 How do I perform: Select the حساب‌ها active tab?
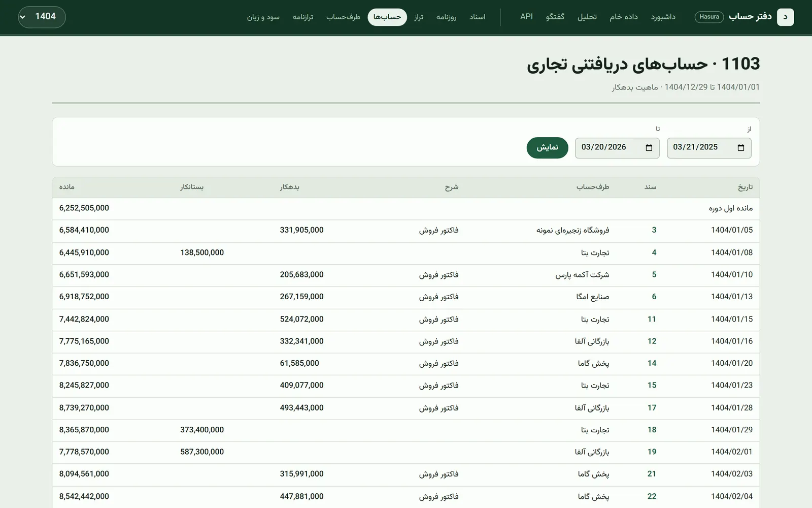[387, 17]
